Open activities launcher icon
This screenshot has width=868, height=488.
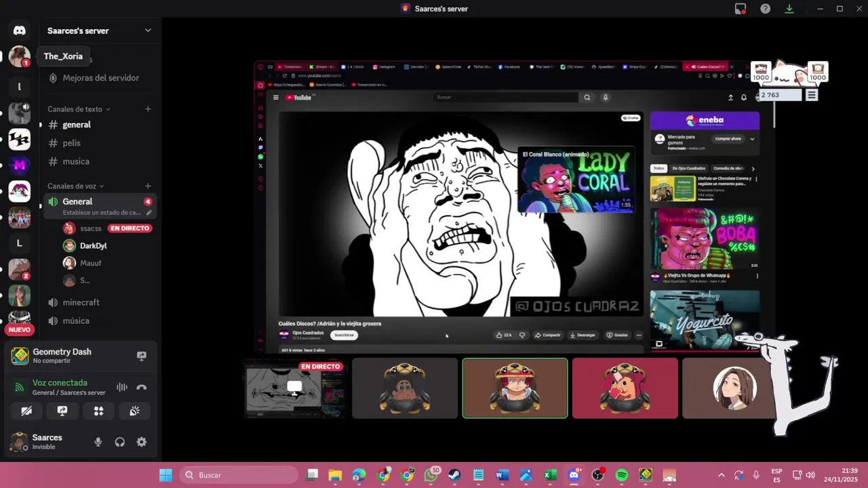pyautogui.click(x=98, y=411)
